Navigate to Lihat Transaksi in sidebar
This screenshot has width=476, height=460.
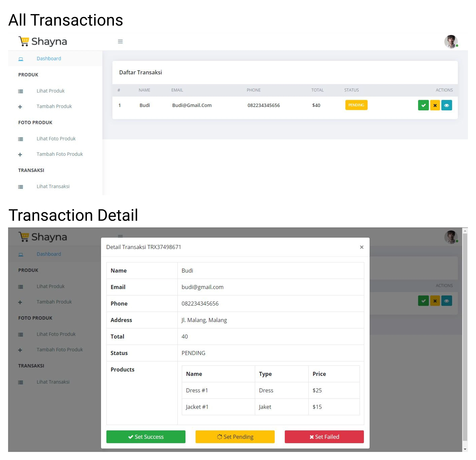pos(53,186)
